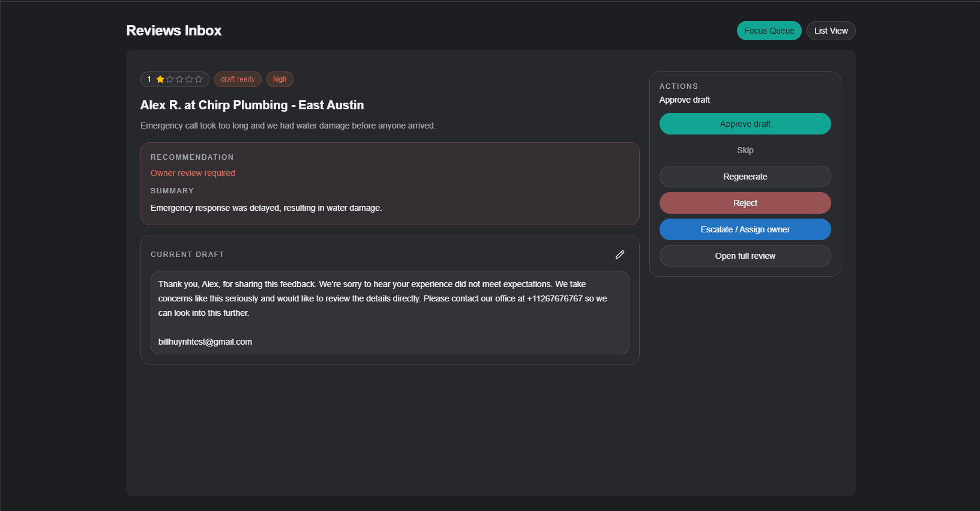The image size is (980, 511).
Task: Select the second star outline icon
Action: tap(170, 79)
